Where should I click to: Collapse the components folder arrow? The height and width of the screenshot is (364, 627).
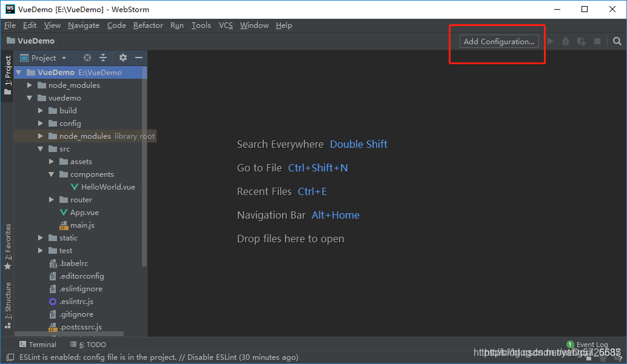(x=51, y=174)
